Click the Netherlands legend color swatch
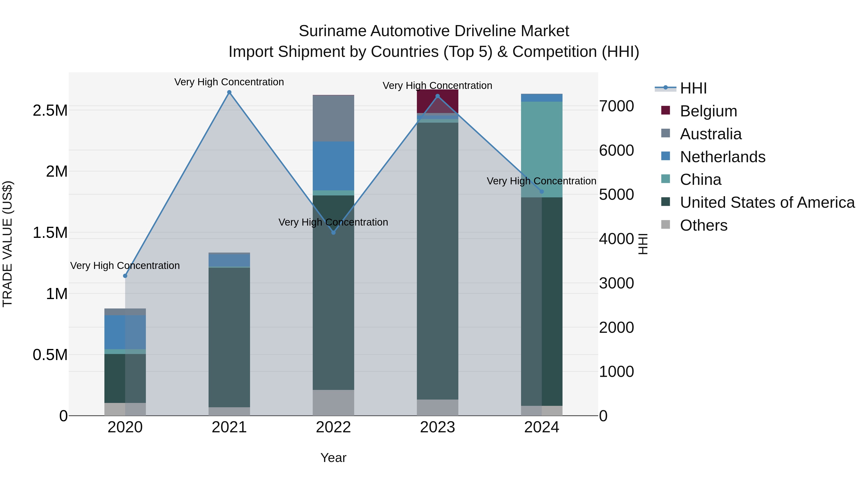868x488 pixels. coord(665,156)
